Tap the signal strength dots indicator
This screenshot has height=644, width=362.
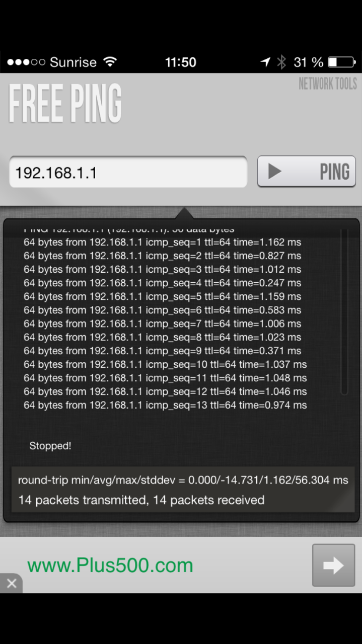click(x=26, y=62)
